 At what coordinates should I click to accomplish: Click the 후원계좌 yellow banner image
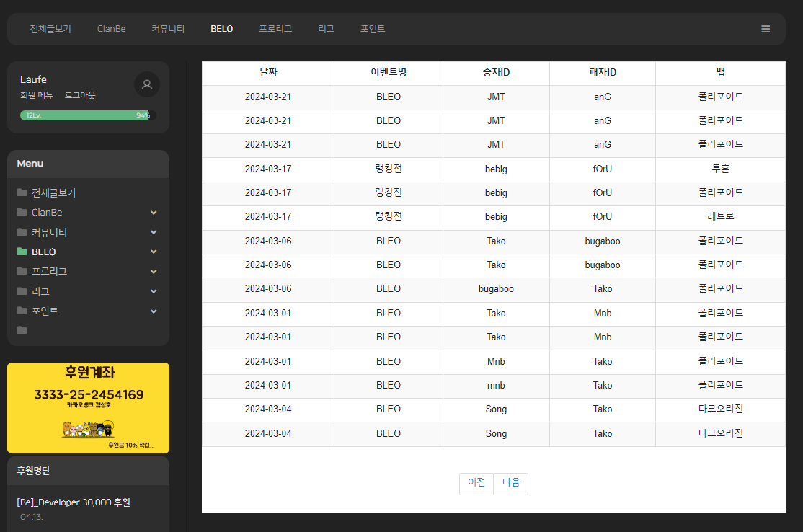point(88,408)
